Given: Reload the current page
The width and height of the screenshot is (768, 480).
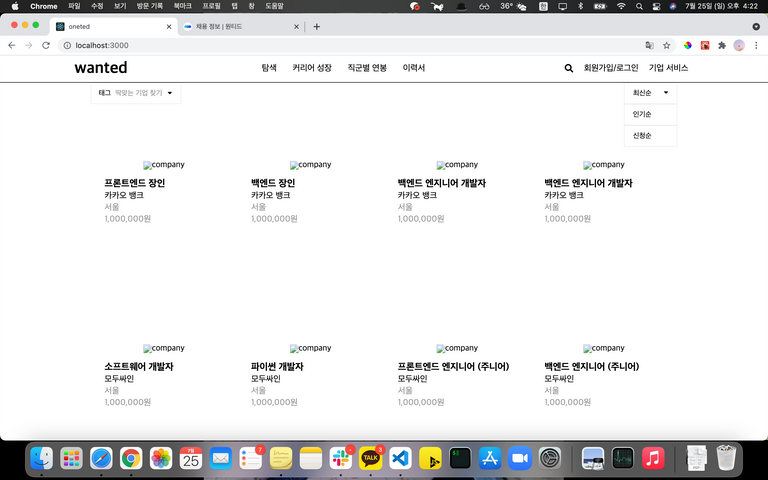Looking at the screenshot, I should (x=46, y=45).
